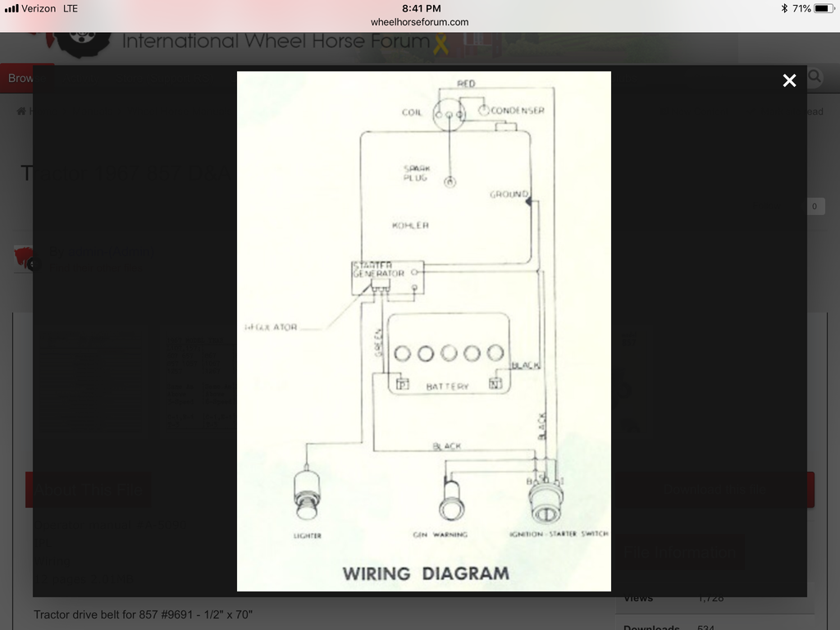The width and height of the screenshot is (840, 630).
Task: Open the dimmed search magnifier icon
Action: point(815,76)
